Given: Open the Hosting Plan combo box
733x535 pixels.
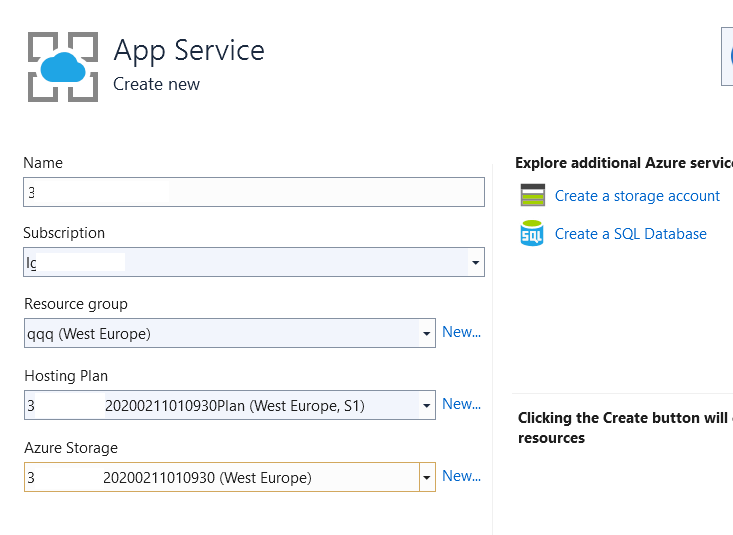Looking at the screenshot, I should [230, 405].
